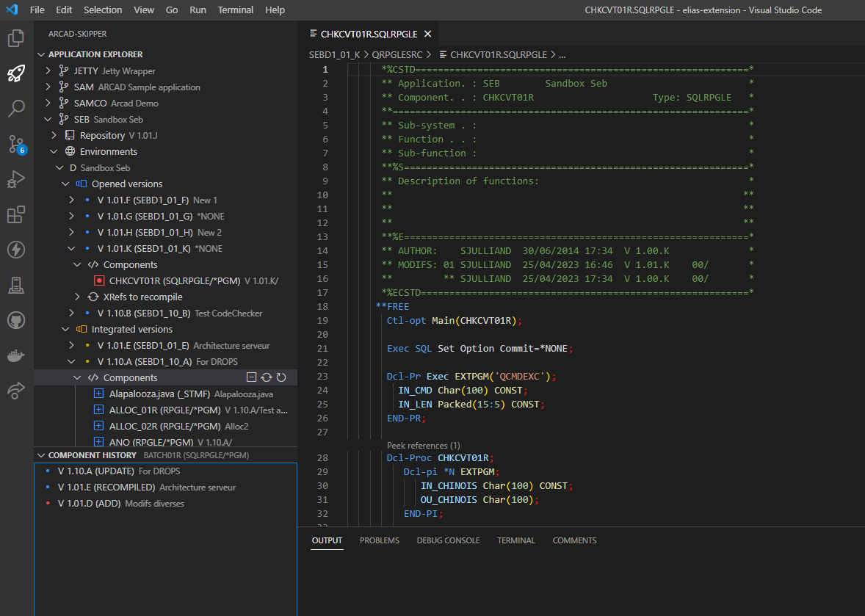Close the CHKCVT01R.SQLRPGLE editor tab

tap(428, 34)
